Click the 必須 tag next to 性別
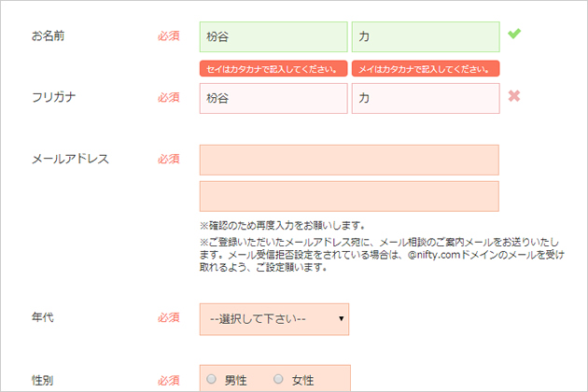 [x=168, y=381]
